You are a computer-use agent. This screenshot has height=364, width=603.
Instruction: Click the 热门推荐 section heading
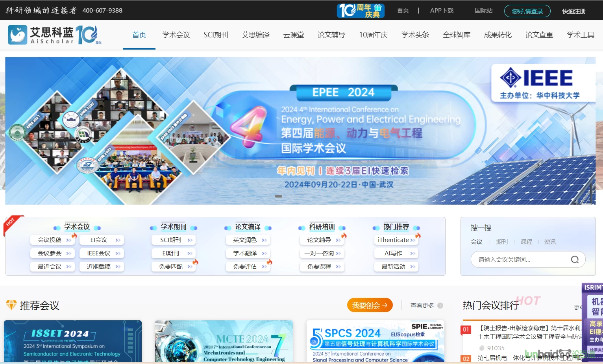pyautogui.click(x=396, y=227)
